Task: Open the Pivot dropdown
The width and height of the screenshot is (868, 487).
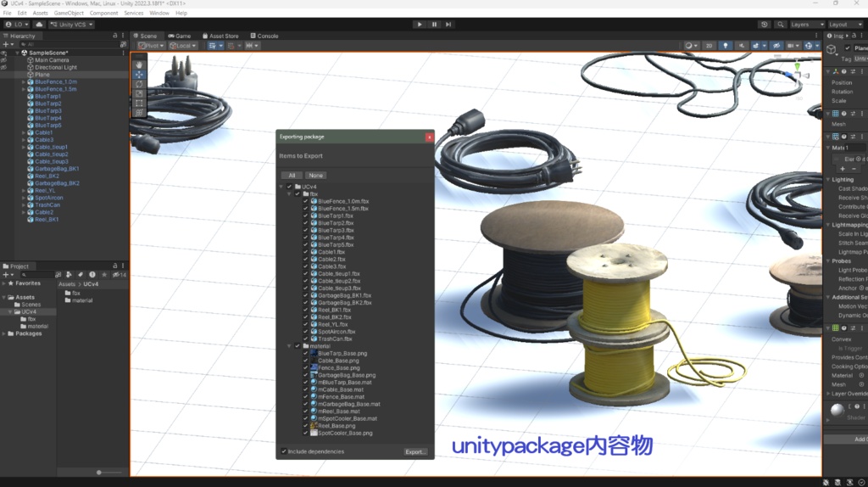Action: [151, 46]
